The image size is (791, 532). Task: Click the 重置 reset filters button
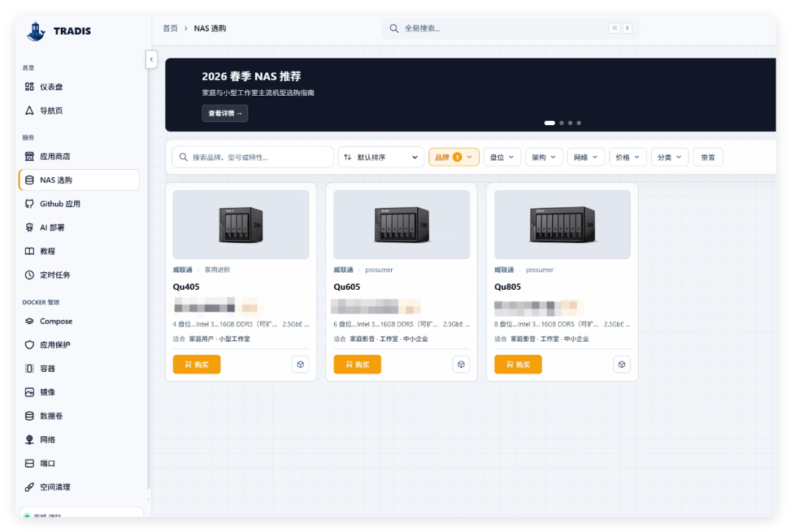click(708, 157)
